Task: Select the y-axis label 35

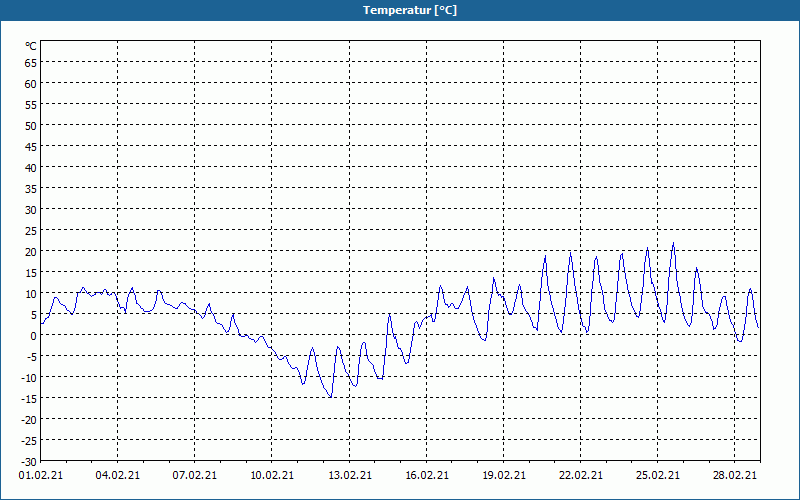Action: [x=31, y=189]
